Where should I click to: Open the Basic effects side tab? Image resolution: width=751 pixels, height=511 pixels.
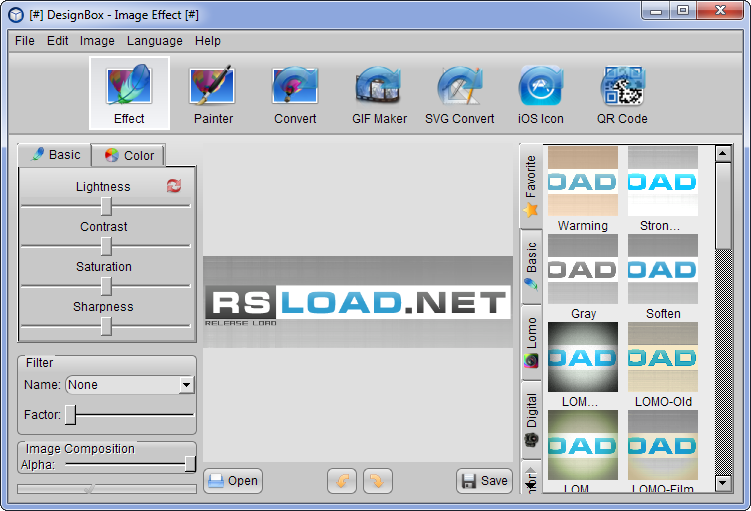pos(531,266)
